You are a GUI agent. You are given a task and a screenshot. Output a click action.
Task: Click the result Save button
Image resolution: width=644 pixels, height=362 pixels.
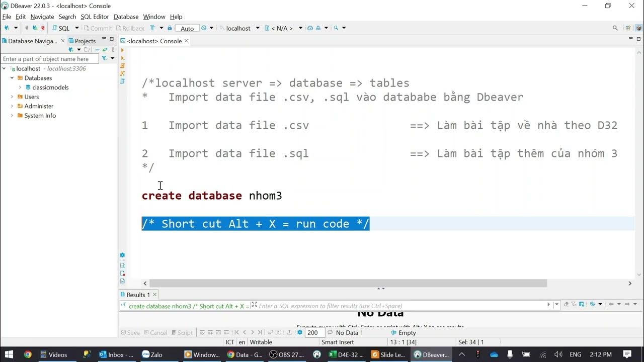(x=130, y=333)
